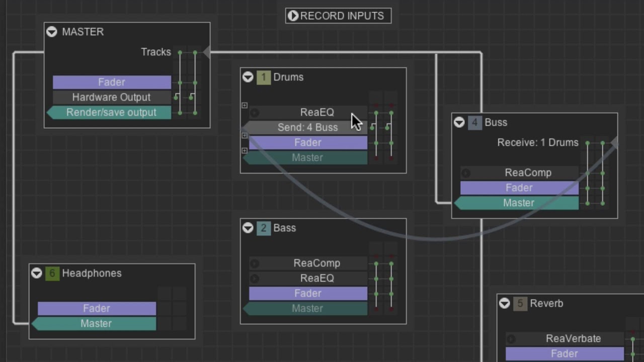Click left channel pin of Bass ReaComp
Screen dimensions: 644x362
tap(376, 263)
